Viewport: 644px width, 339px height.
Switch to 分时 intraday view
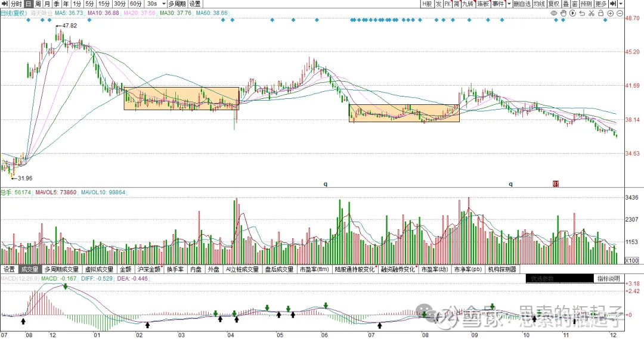17,4
